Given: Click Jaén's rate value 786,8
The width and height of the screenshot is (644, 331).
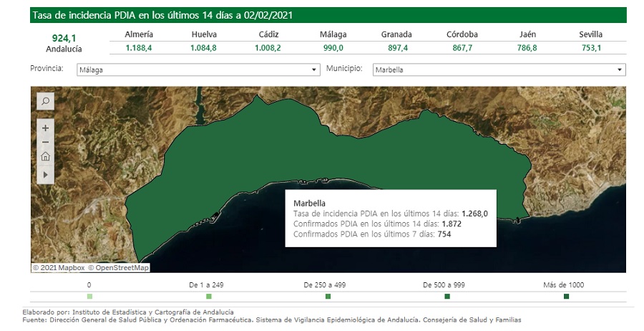Looking at the screenshot, I should [x=527, y=48].
